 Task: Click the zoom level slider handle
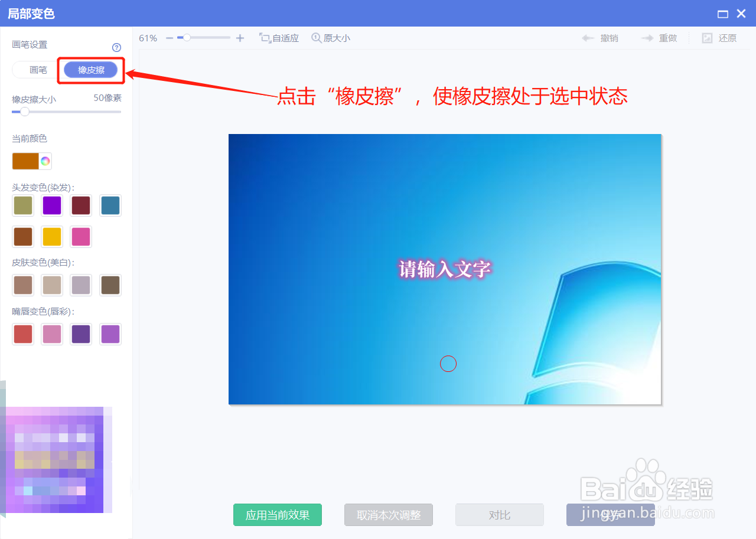pyautogui.click(x=186, y=37)
